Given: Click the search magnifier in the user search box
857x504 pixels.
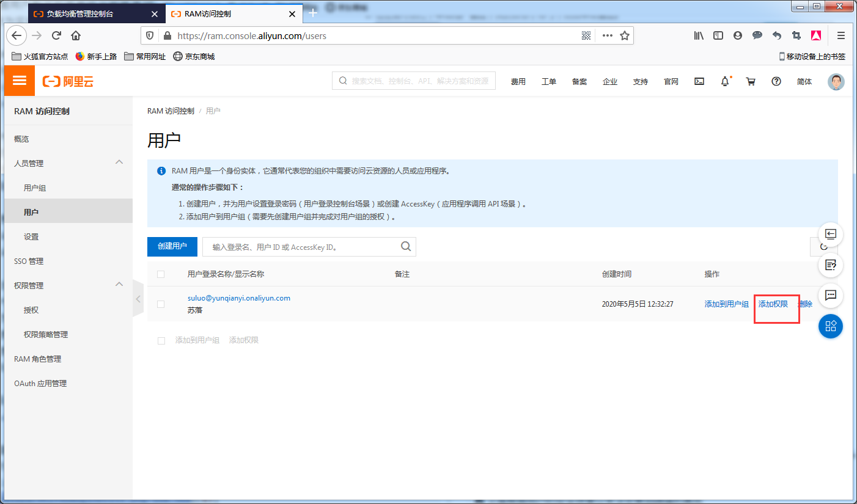Looking at the screenshot, I should pyautogui.click(x=406, y=246).
